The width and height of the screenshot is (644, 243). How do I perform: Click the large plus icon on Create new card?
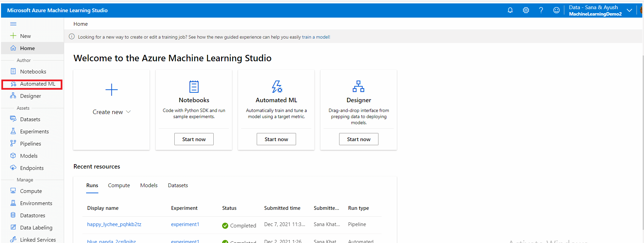111,90
